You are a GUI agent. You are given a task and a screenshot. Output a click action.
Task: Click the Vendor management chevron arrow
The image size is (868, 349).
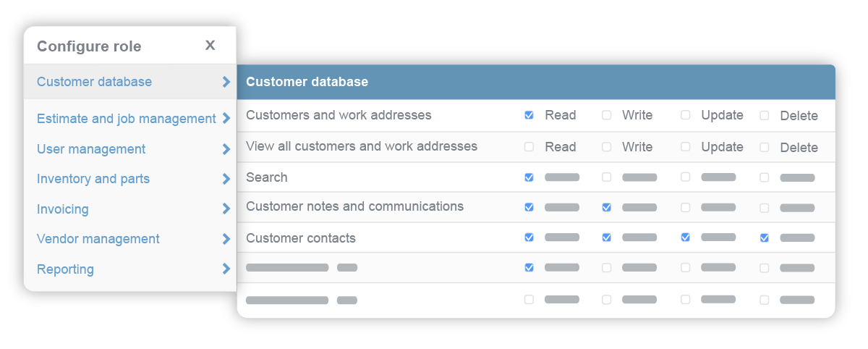(x=226, y=239)
